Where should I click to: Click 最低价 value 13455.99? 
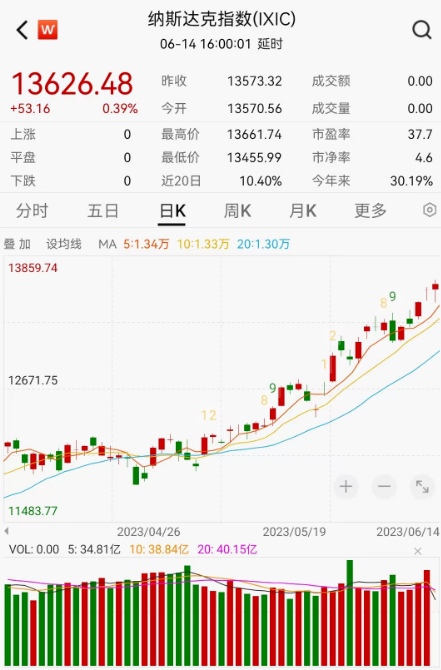pos(254,158)
